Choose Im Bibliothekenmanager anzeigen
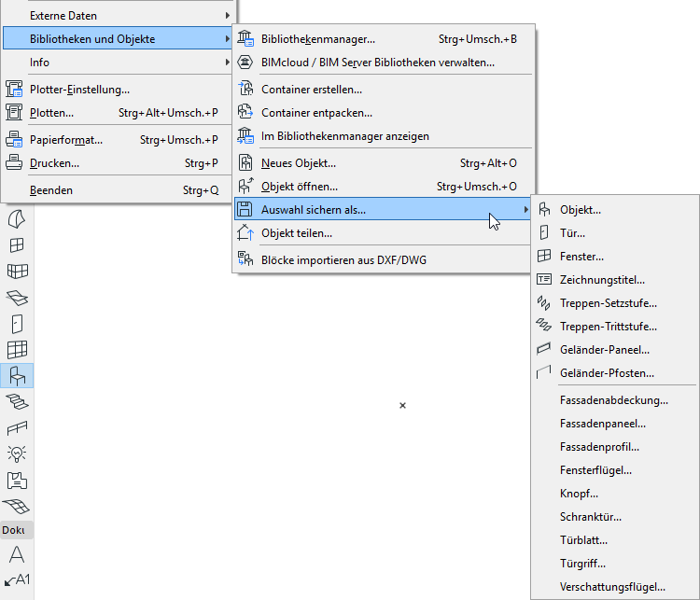Screen dimensions: 700x600 tap(383, 135)
